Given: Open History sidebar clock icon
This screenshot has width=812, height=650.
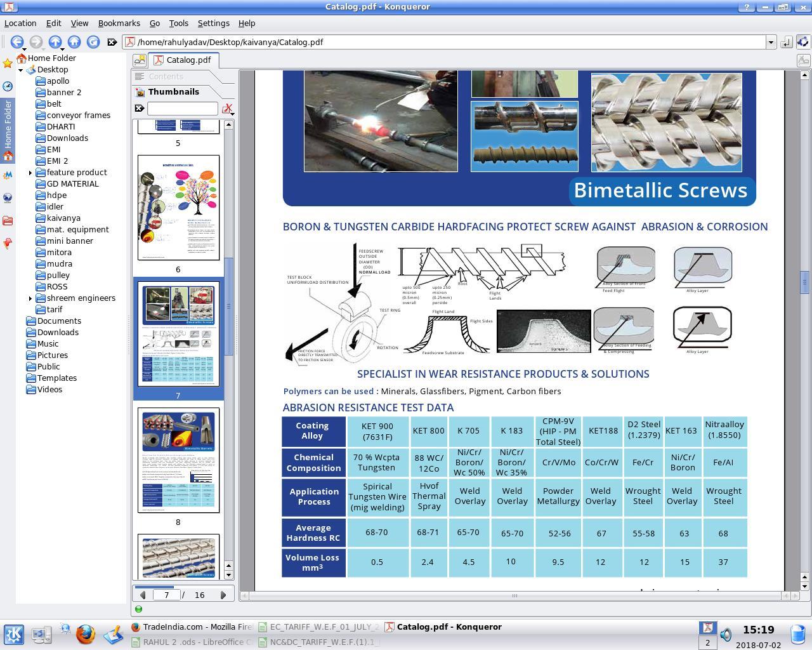Looking at the screenshot, I should pos(8,86).
